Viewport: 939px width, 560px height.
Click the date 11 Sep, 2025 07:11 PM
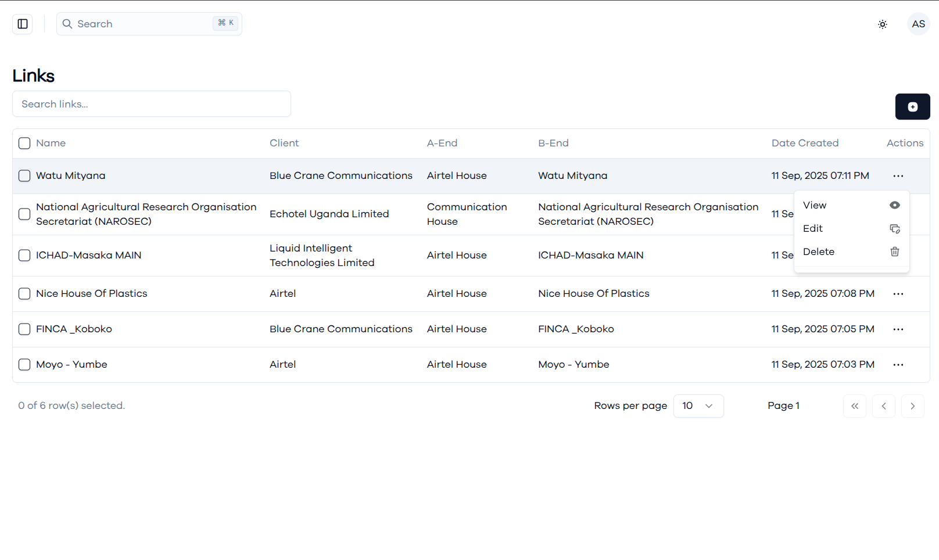click(820, 176)
